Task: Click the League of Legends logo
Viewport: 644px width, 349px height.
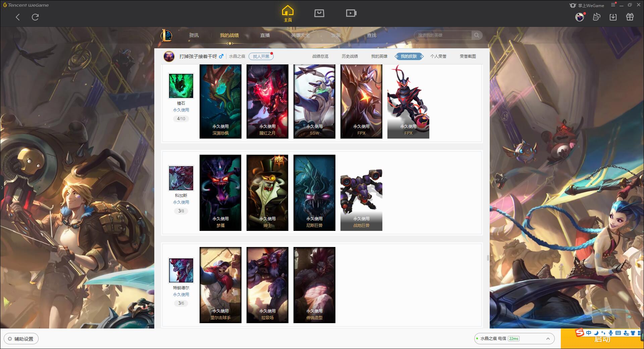Action: point(166,35)
